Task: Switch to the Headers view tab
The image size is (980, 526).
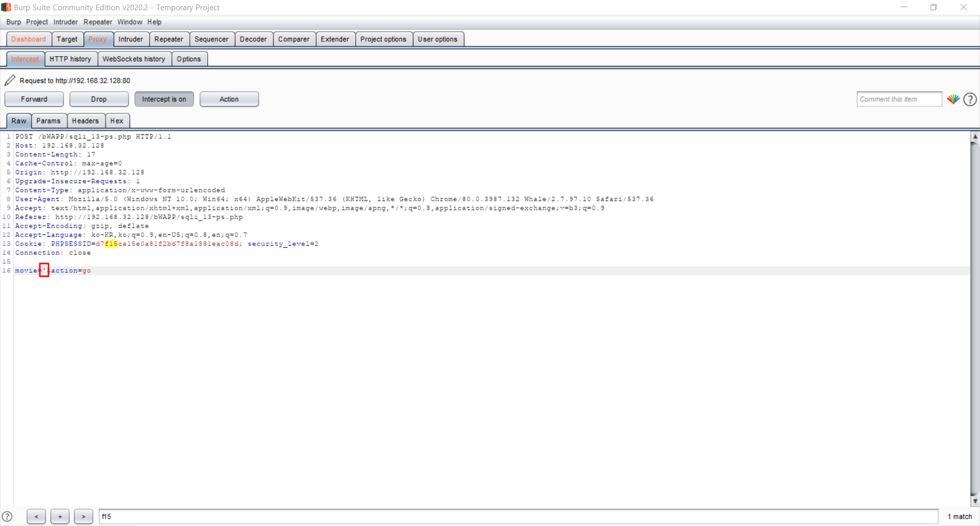Action: click(85, 121)
